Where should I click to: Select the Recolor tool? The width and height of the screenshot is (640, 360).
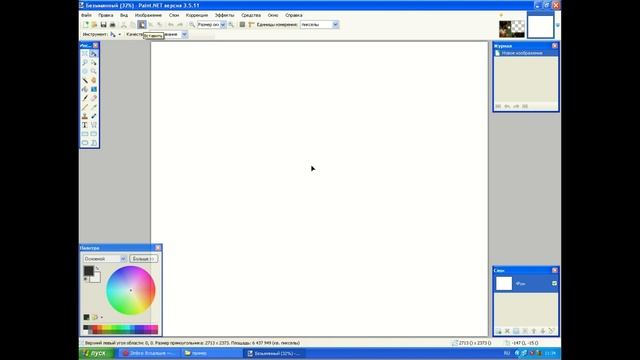94,116
